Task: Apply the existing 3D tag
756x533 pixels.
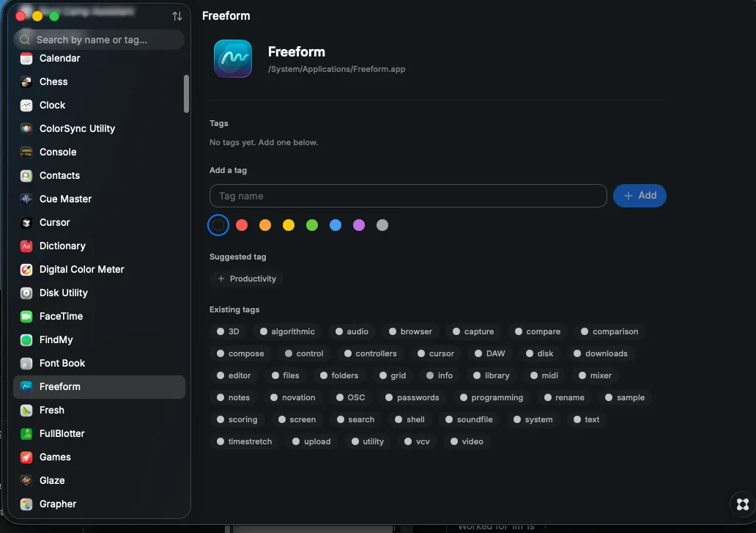Action: coord(228,332)
